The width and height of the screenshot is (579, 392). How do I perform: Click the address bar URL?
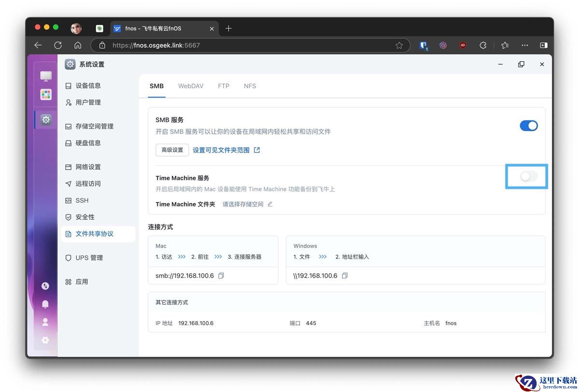(156, 45)
